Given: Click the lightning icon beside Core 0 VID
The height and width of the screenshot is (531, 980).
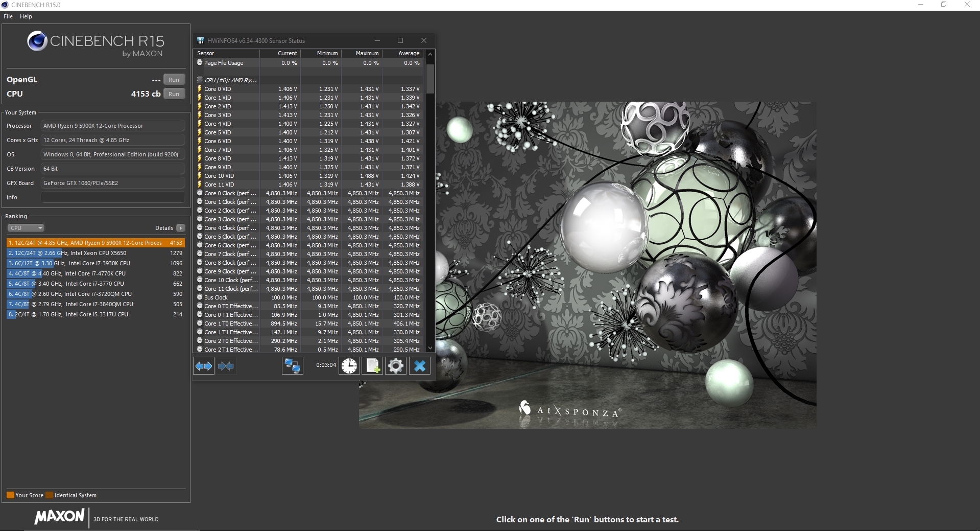Looking at the screenshot, I should point(200,89).
